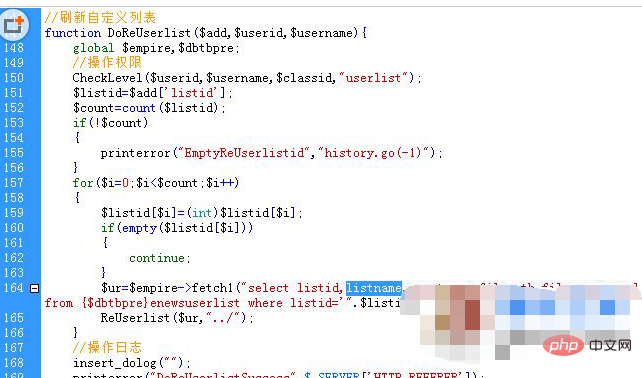The height and width of the screenshot is (378, 642).
Task: Click the CheckLevel function call
Action: pos(107,78)
